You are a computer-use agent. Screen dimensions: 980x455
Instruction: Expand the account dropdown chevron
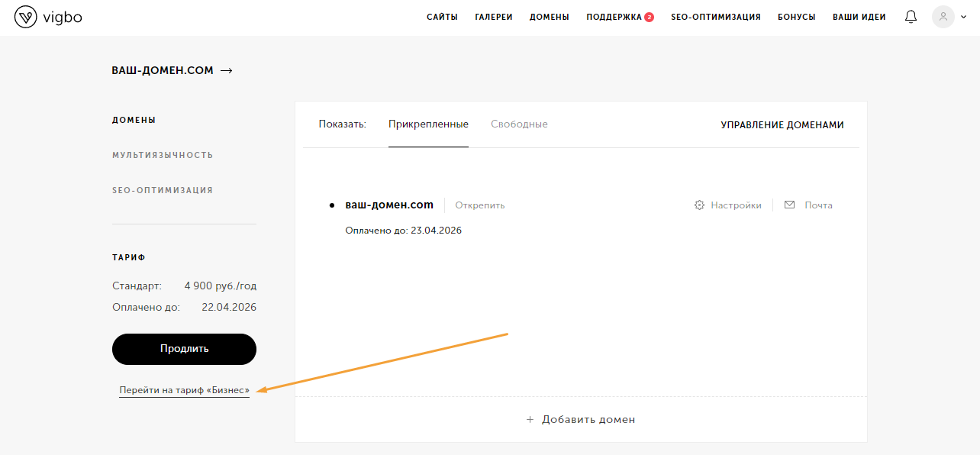click(963, 18)
